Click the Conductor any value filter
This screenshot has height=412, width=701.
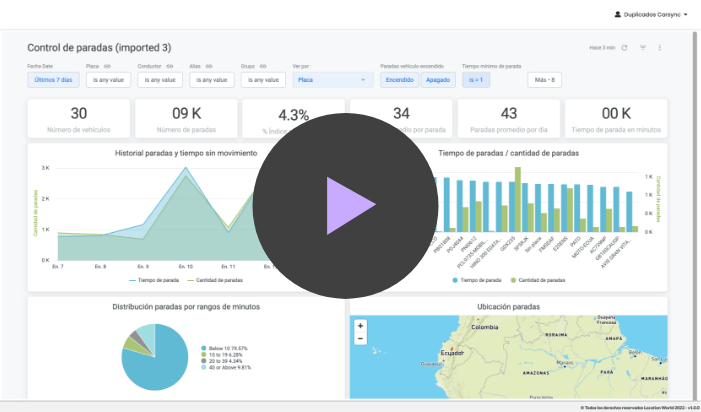[x=159, y=79]
